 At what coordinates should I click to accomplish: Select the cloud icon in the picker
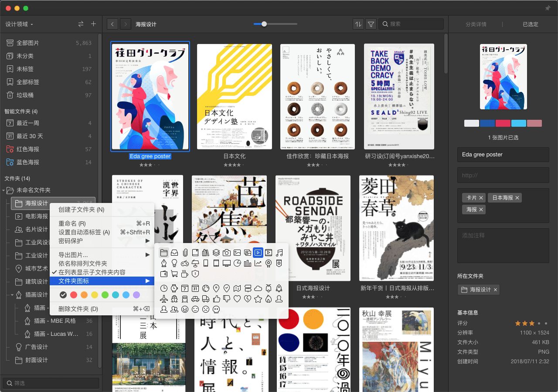click(x=258, y=288)
